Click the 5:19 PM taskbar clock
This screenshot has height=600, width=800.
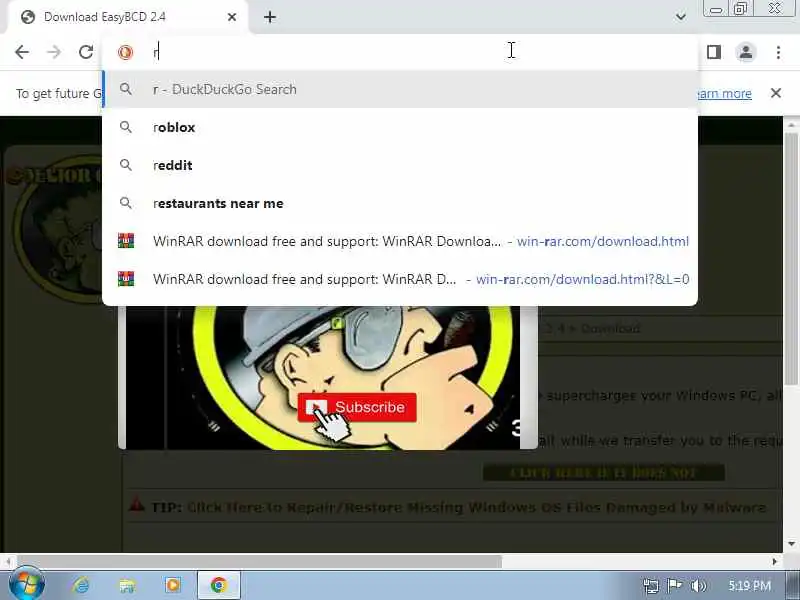click(749, 585)
